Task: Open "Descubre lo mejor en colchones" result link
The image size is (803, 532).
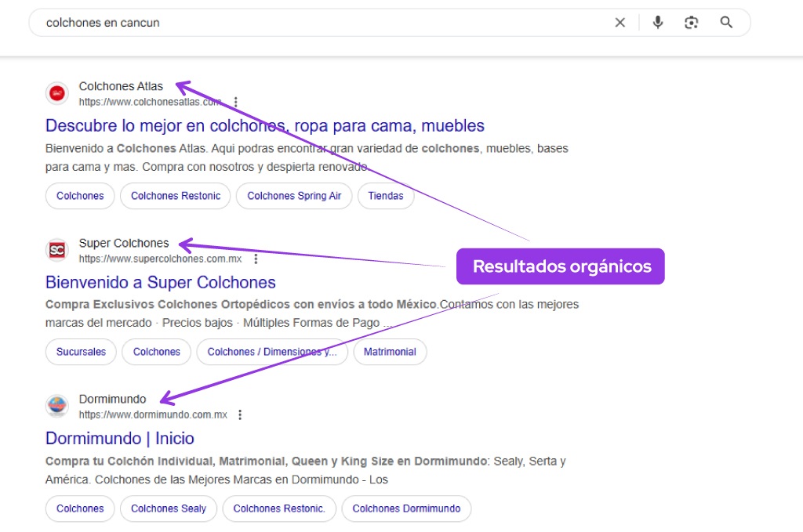Action: pos(265,126)
